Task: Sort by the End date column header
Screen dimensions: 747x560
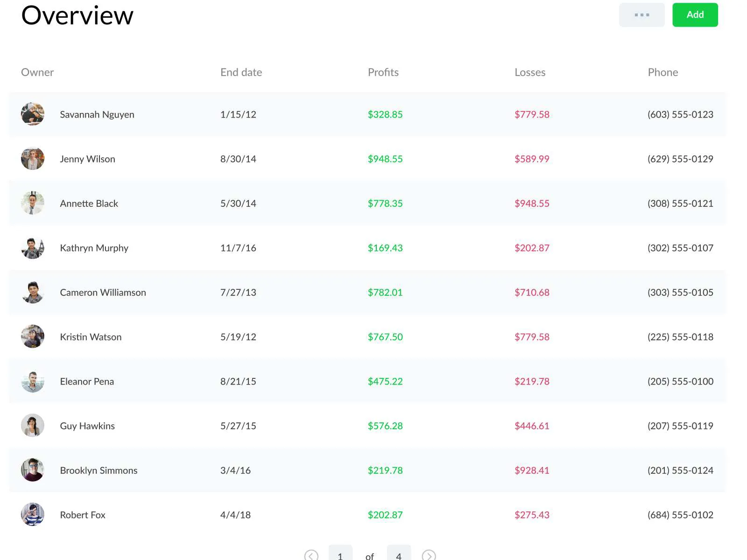Action: [x=241, y=72]
